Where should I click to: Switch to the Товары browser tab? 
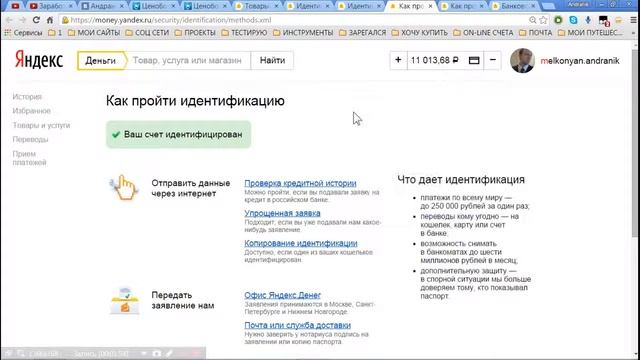pyautogui.click(x=257, y=6)
